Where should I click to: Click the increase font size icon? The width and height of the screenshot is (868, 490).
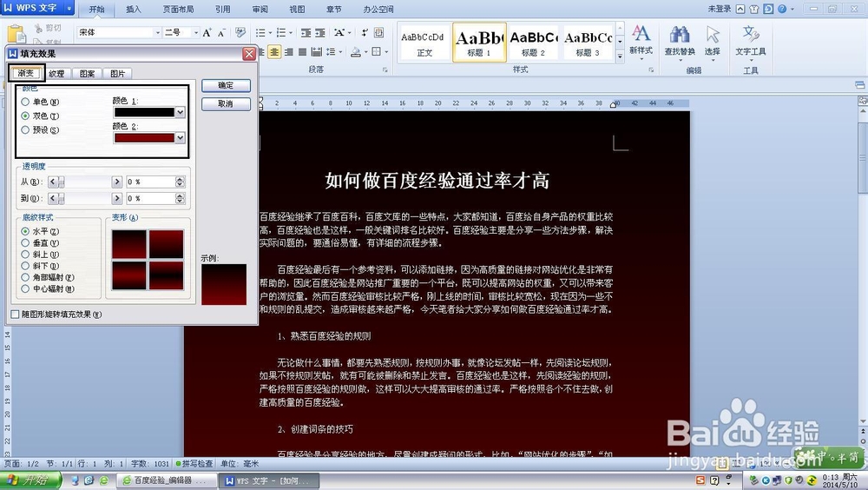pos(207,33)
